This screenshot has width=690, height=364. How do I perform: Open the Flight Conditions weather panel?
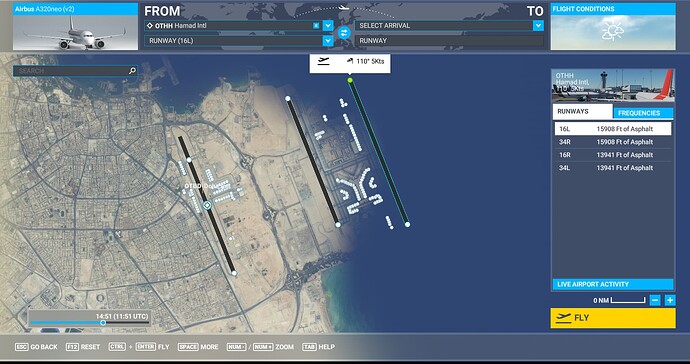point(613,26)
